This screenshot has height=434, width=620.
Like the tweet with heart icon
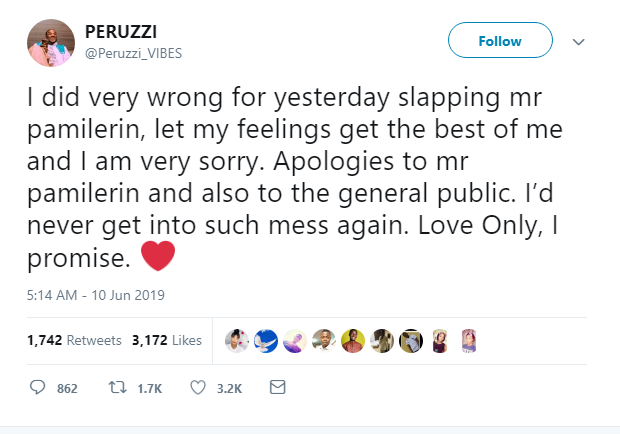198,387
